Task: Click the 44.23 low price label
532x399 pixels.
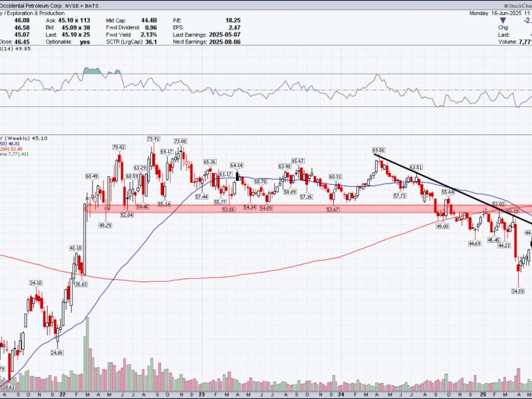Action: (x=504, y=245)
